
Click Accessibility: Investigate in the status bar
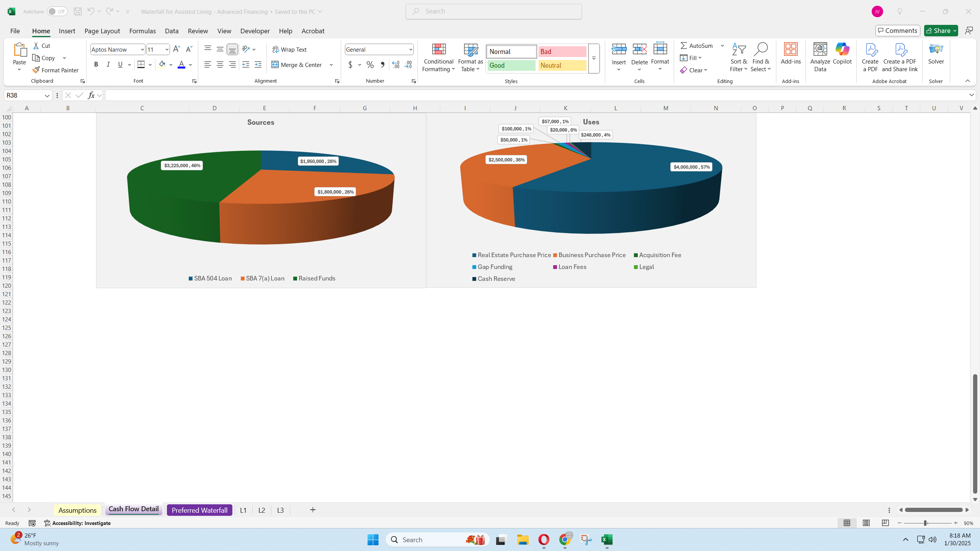77,523
